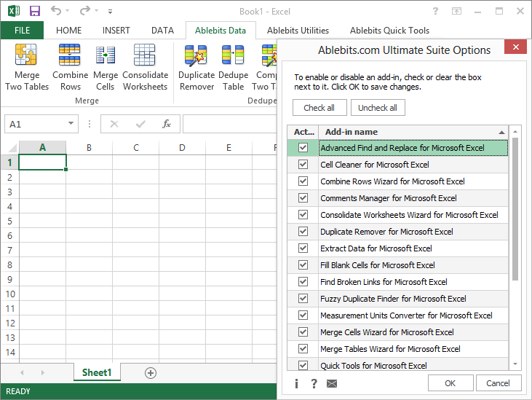Select the Sheet1 tab
Viewport: 532px width, 400px height.
point(97,372)
